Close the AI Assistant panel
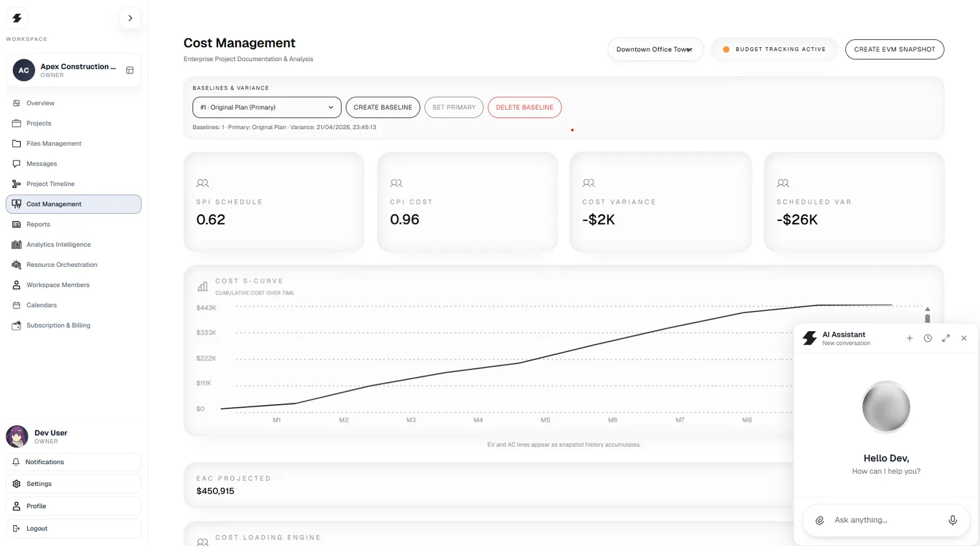980x546 pixels. click(x=964, y=338)
